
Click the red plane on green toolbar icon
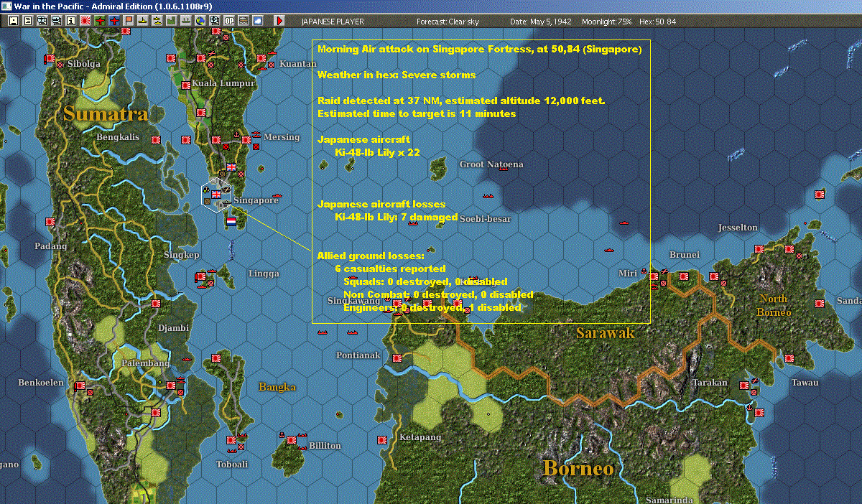tap(99, 21)
